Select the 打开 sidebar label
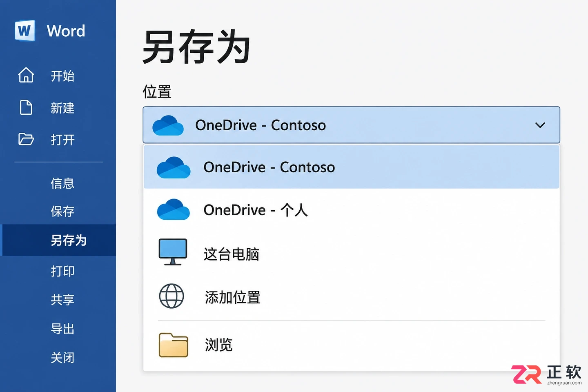 (x=62, y=140)
